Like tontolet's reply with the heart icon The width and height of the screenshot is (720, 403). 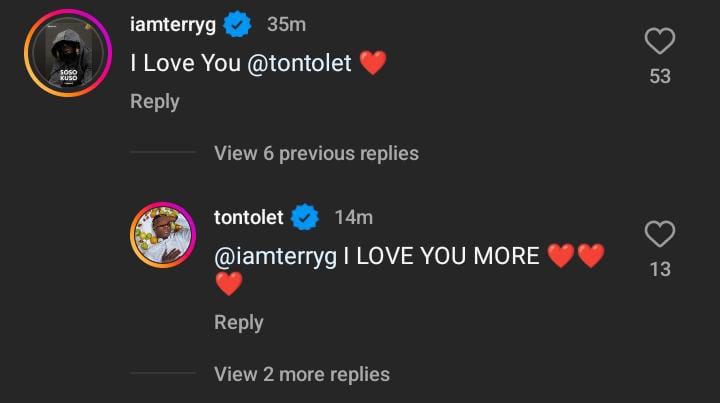point(660,235)
